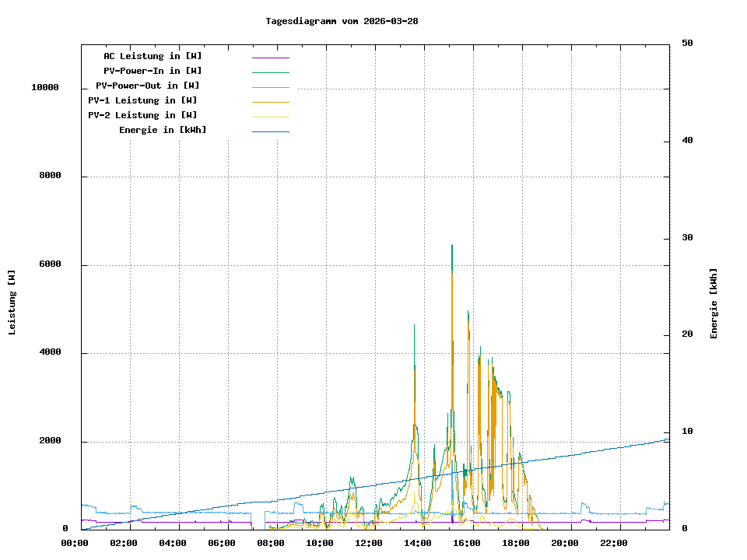Click the purple AC Leistung legend line sample
747x560 pixels.
[270, 58]
